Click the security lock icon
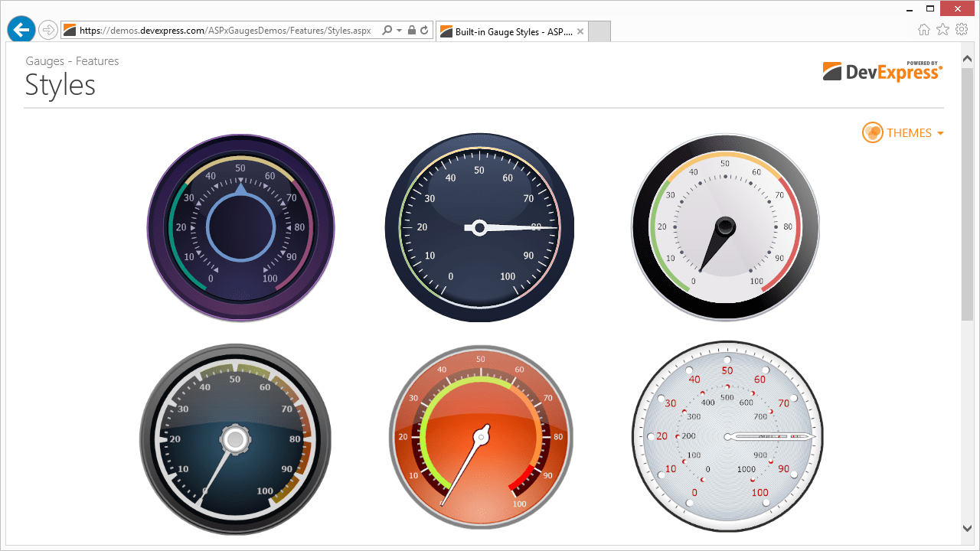The image size is (980, 551). tap(412, 31)
